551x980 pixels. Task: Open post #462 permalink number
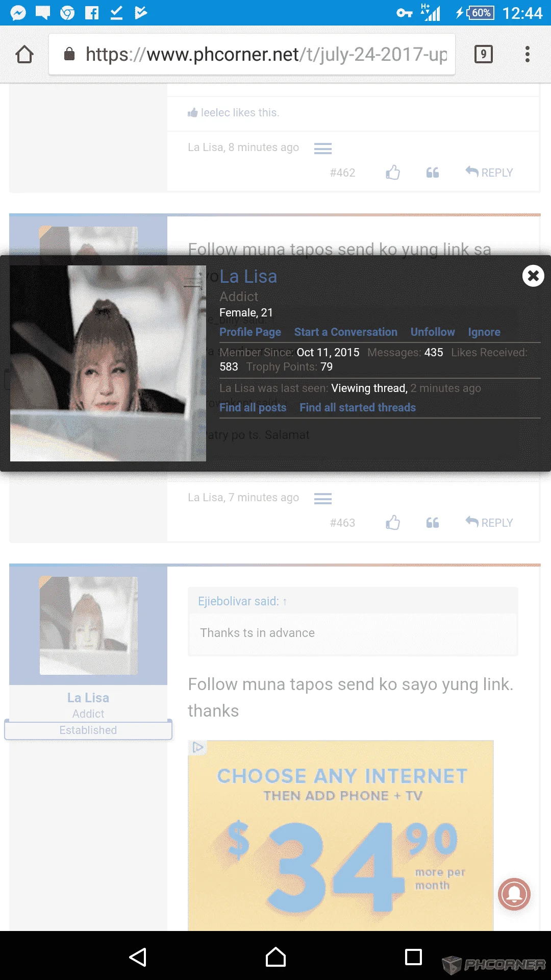342,173
